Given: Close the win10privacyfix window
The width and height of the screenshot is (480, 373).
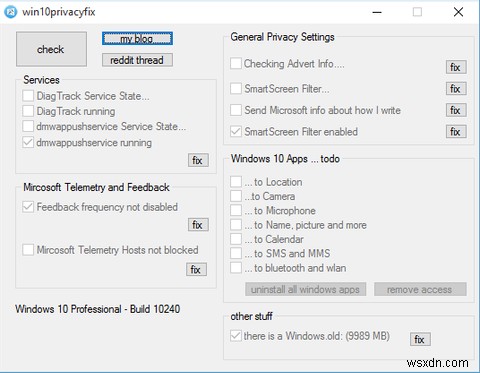Looking at the screenshot, I should coord(458,12).
